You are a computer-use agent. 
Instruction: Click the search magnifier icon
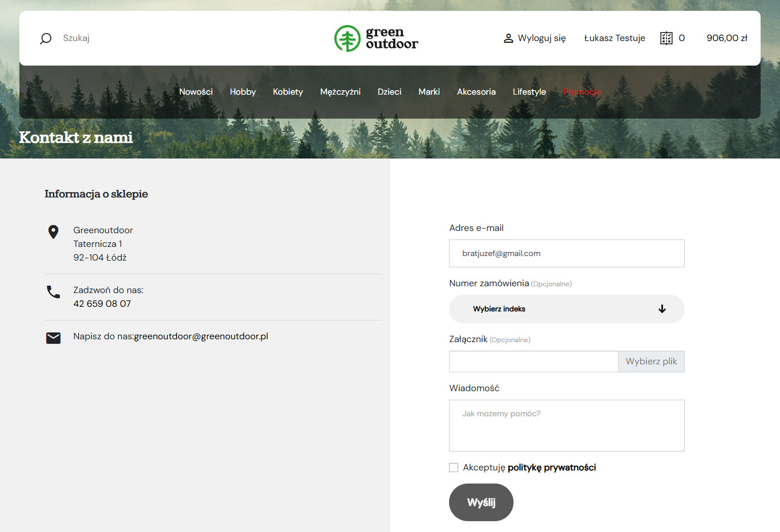click(x=46, y=38)
